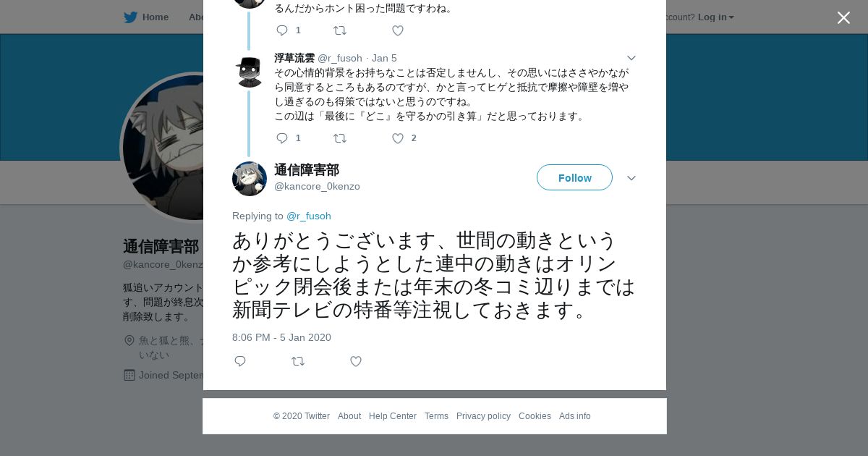Retweet the main tweet by 通信障害部
868x456 pixels.
tap(298, 361)
